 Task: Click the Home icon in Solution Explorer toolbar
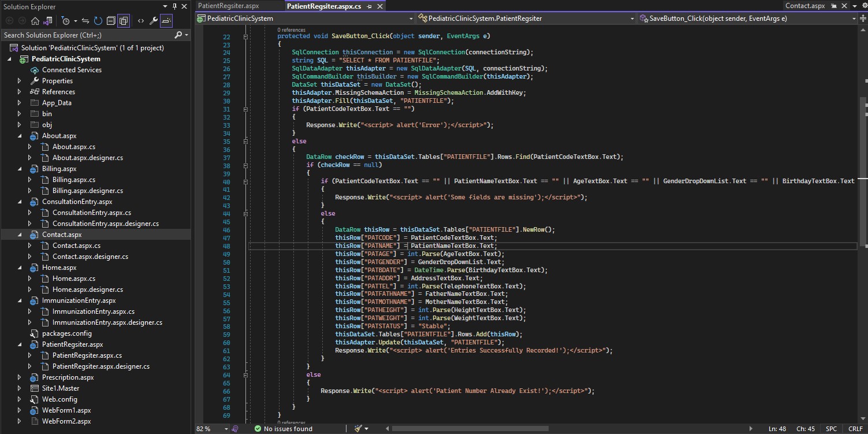pyautogui.click(x=35, y=21)
